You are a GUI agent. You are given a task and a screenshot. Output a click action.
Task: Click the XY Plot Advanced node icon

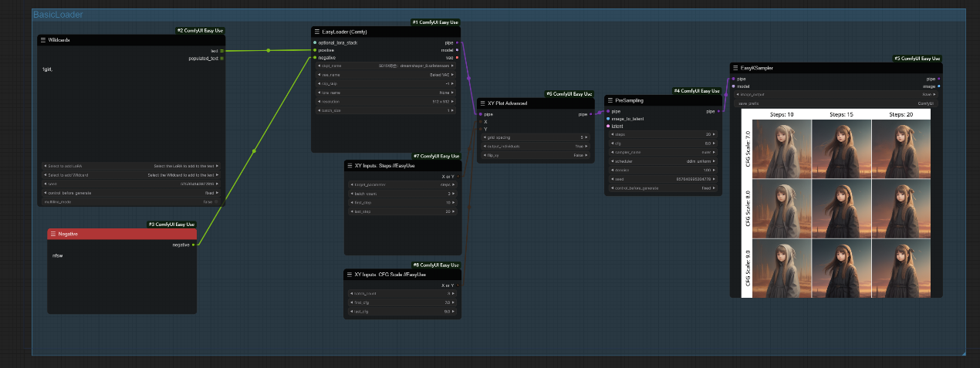pos(482,103)
